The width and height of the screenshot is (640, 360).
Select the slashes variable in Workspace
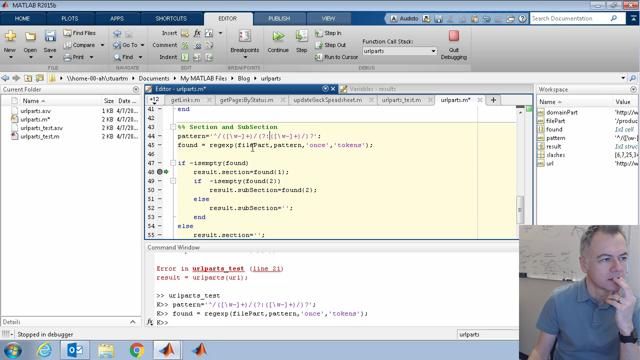pos(556,155)
